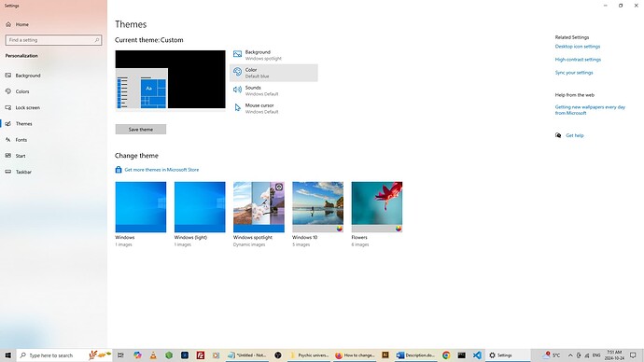The image size is (644, 362).
Task: Open Color Default blue theme option
Action: click(x=273, y=73)
